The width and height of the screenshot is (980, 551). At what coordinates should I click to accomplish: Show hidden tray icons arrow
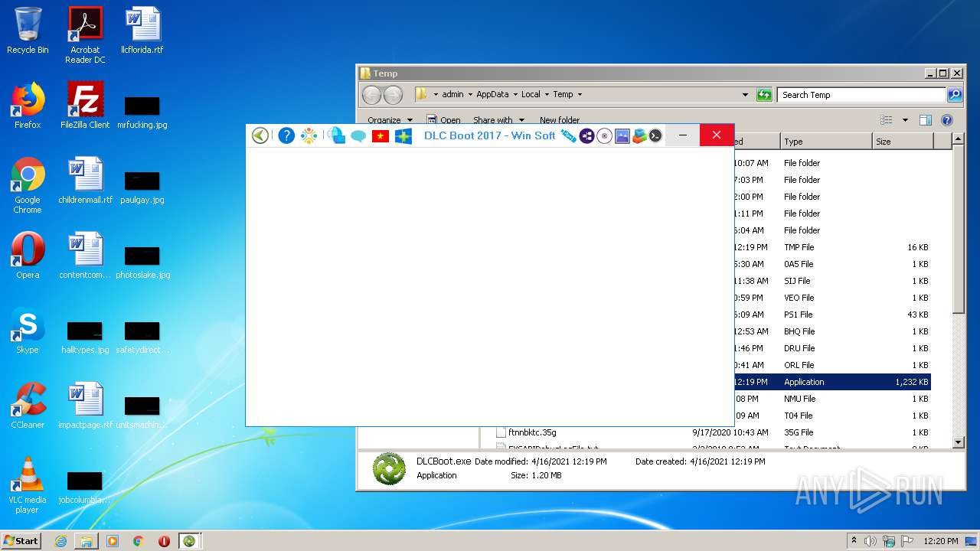[x=854, y=540]
